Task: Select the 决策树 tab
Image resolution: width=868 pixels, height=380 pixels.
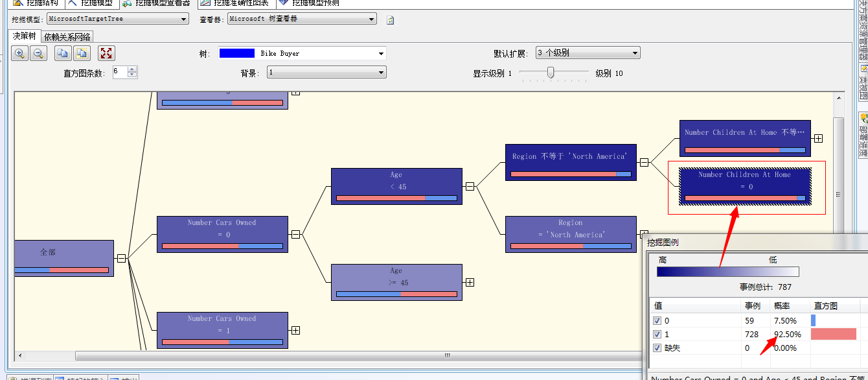Action: tap(25, 36)
